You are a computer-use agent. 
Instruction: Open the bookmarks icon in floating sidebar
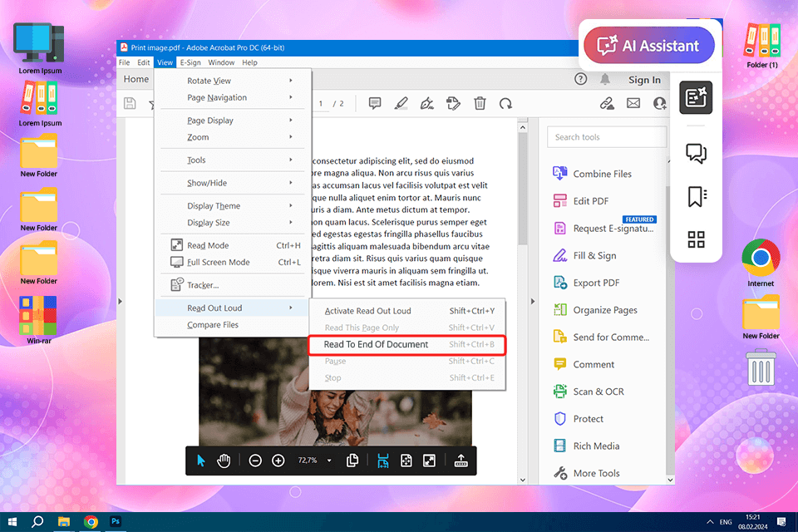(697, 196)
